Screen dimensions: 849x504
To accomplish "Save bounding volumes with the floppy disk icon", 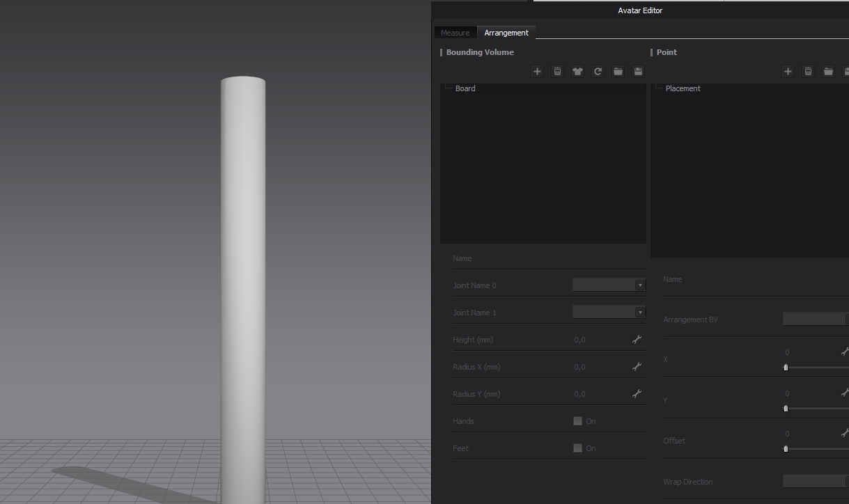I will point(638,72).
